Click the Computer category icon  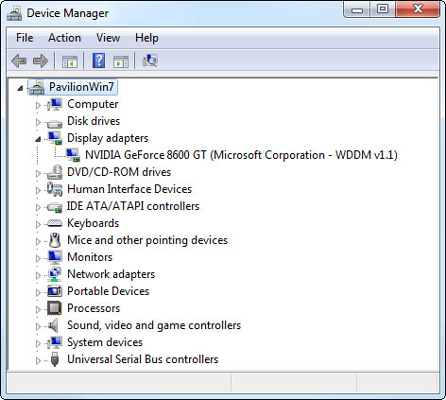[x=54, y=104]
